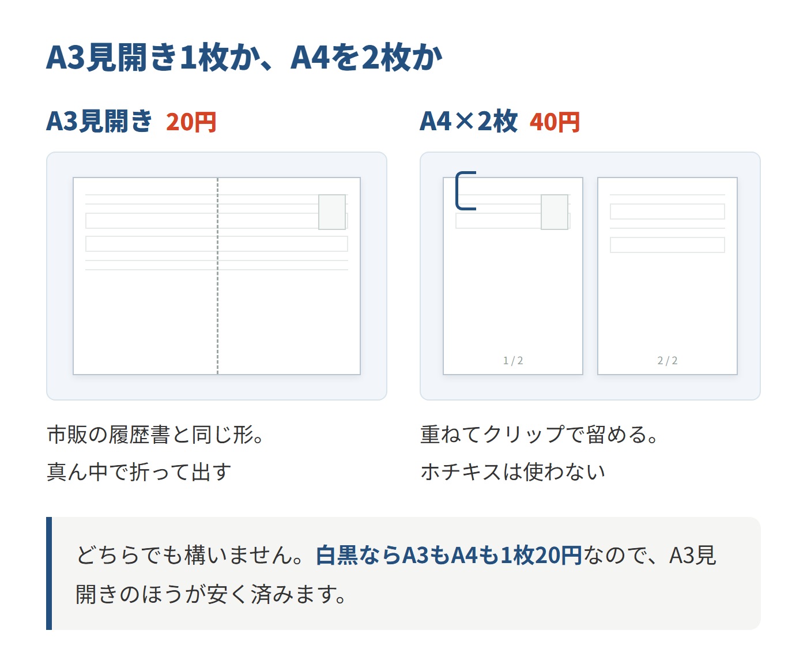This screenshot has width=807, height=672.
Task: Select the A4 page labeled 2 / 2
Action: 668,276
